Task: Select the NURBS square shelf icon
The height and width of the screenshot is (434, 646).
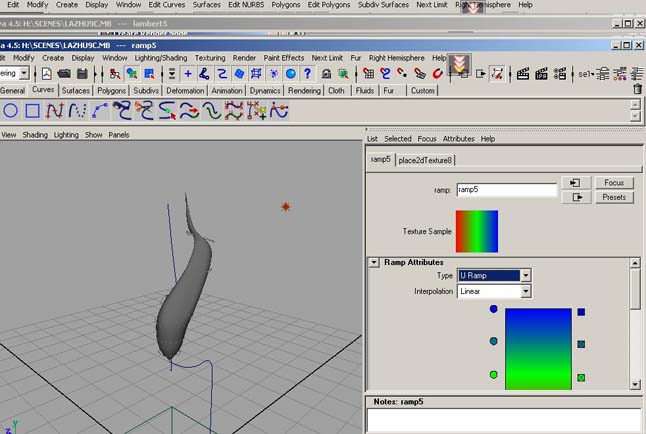Action: (33, 110)
